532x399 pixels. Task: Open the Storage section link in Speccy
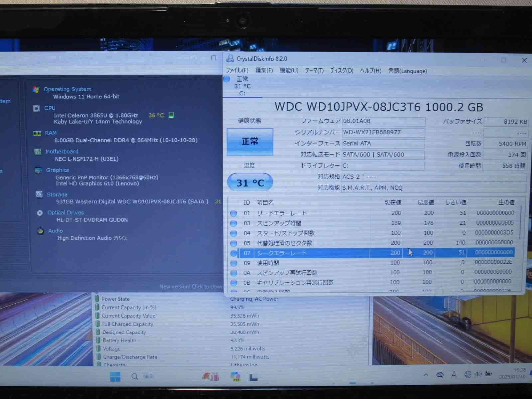57,195
